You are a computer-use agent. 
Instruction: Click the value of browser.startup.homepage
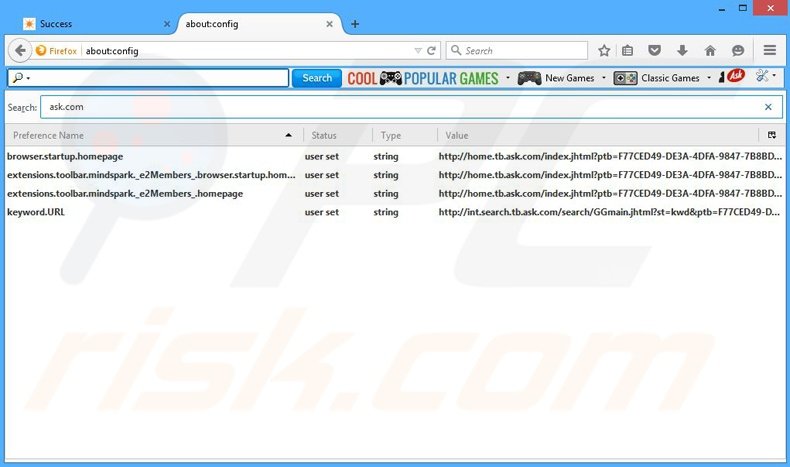coord(610,156)
